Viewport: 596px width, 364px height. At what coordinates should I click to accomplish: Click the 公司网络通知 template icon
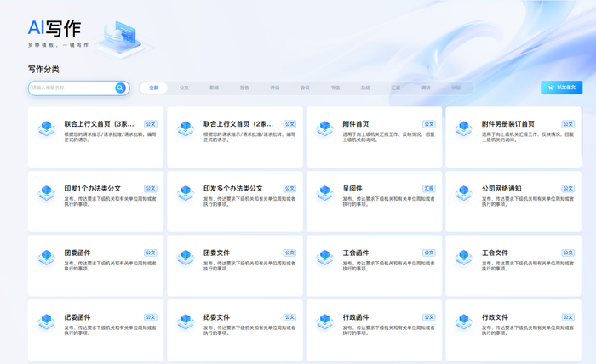[463, 194]
